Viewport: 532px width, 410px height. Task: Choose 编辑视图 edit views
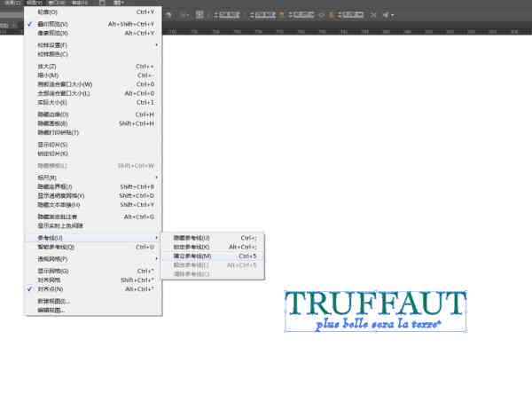coord(93,310)
